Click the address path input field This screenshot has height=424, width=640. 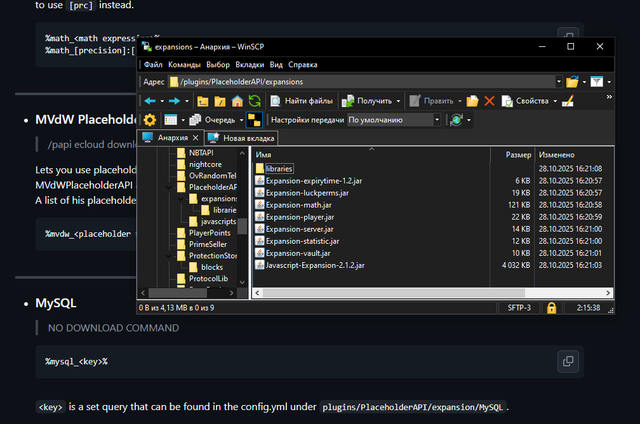click(x=362, y=82)
